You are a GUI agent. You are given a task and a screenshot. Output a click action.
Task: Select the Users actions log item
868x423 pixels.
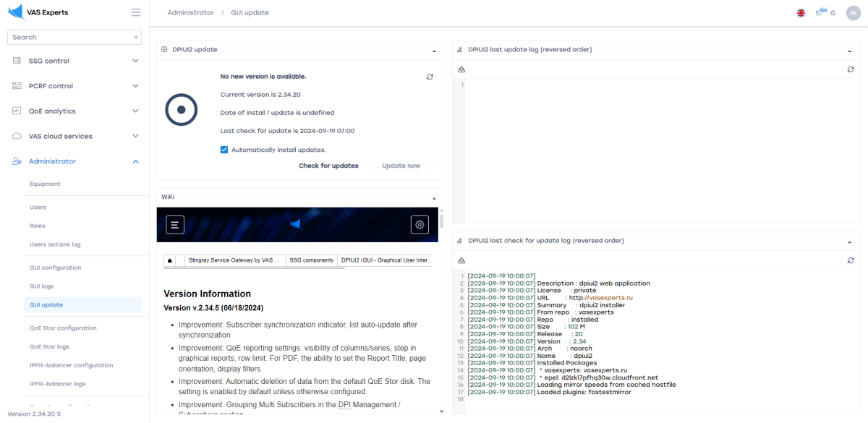[55, 244]
